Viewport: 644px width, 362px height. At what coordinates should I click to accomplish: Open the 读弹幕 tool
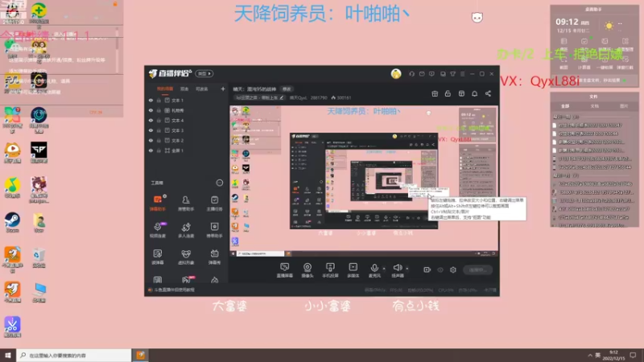[158, 257]
